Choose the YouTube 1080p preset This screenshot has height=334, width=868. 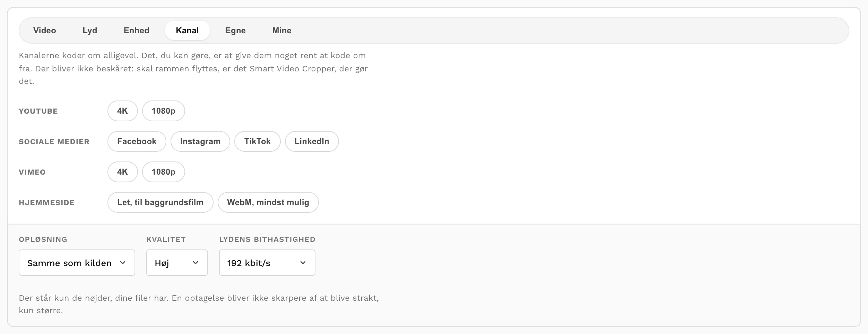pos(164,111)
